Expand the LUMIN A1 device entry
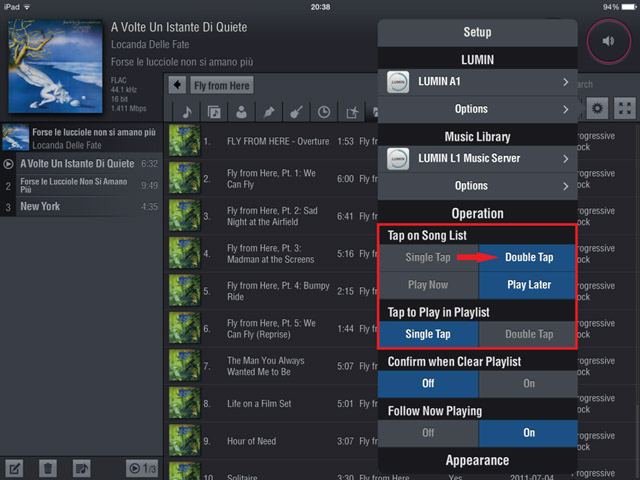Viewport: 640px width, 480px height. tap(477, 82)
